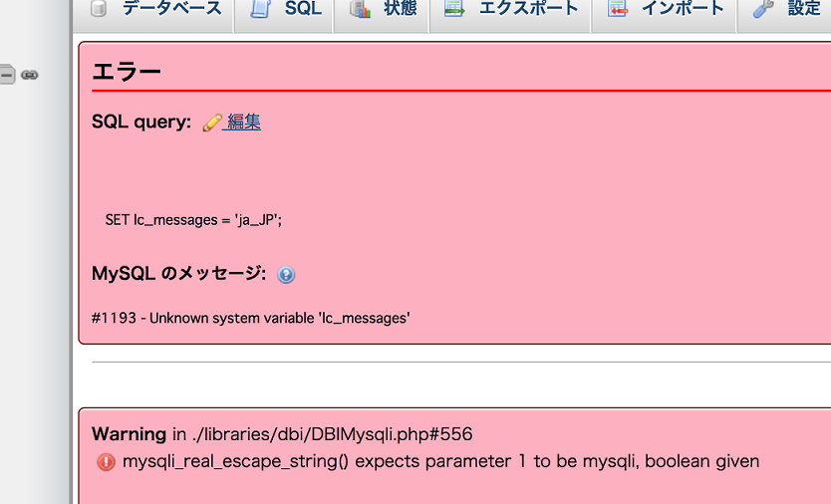
Task: Click the エラー heading
Action: click(127, 72)
